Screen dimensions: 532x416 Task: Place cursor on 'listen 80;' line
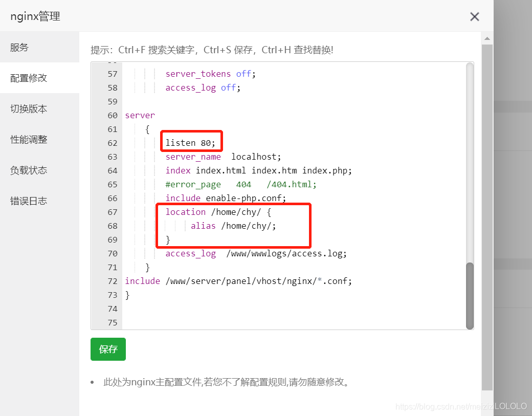pos(190,143)
